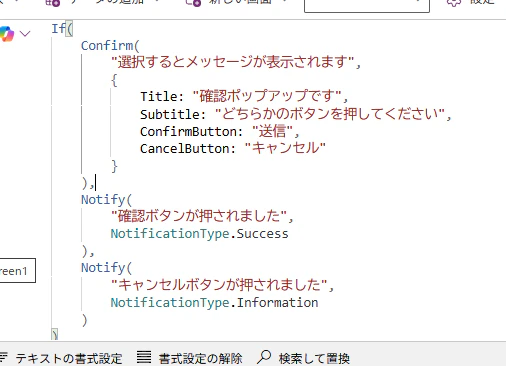Image resolution: width=506 pixels, height=366 pixels.
Task: Click the "キャンセル" string value
Action: 285,148
